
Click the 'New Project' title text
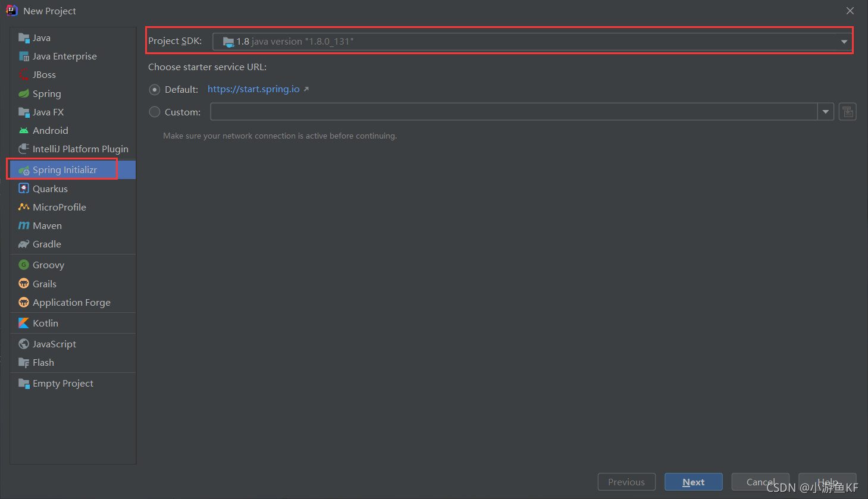(49, 11)
